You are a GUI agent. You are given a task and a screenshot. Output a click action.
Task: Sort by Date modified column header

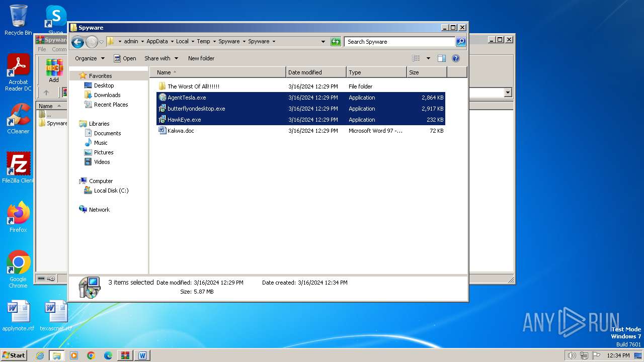[x=316, y=72]
